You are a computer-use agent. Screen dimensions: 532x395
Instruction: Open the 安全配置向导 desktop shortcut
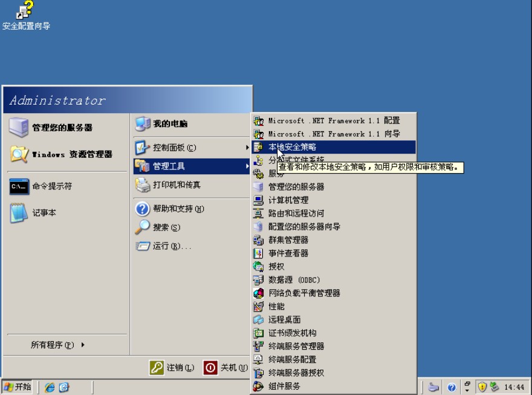pos(26,16)
